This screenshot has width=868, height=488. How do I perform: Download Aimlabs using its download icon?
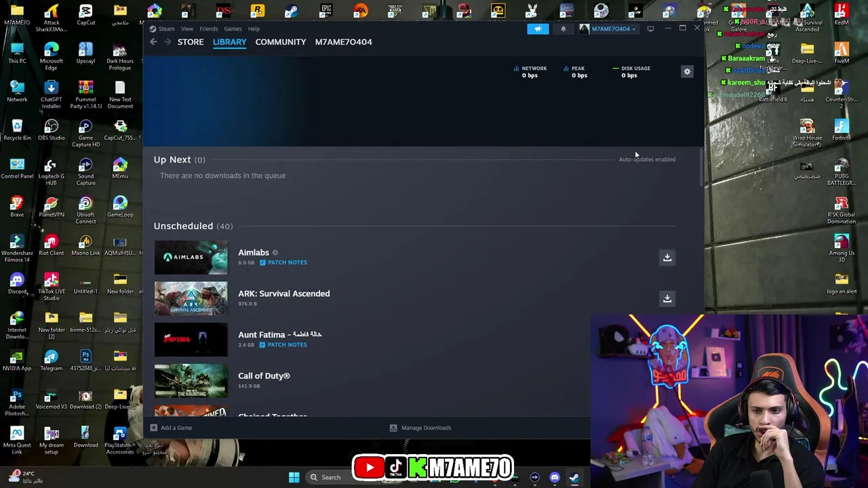coord(667,258)
